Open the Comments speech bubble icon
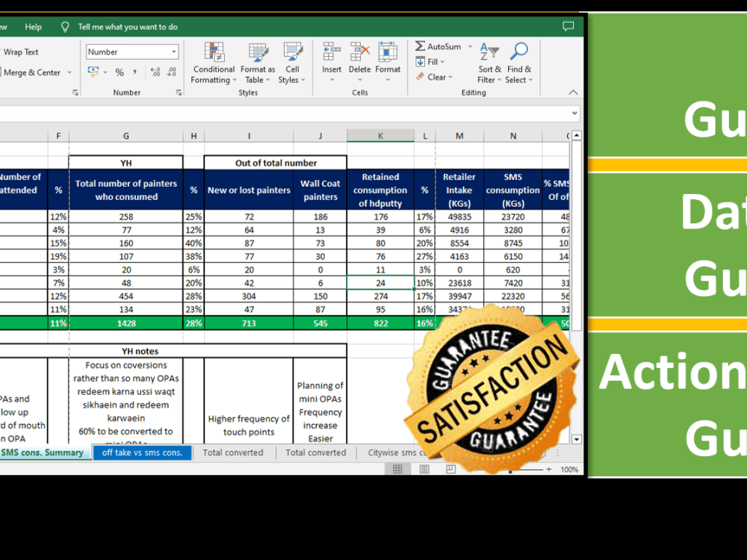Viewport: 747px width, 560px height. [568, 27]
